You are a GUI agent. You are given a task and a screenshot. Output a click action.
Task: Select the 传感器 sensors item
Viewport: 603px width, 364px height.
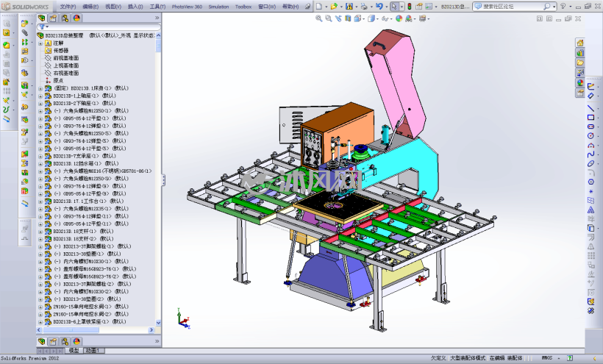tap(61, 51)
